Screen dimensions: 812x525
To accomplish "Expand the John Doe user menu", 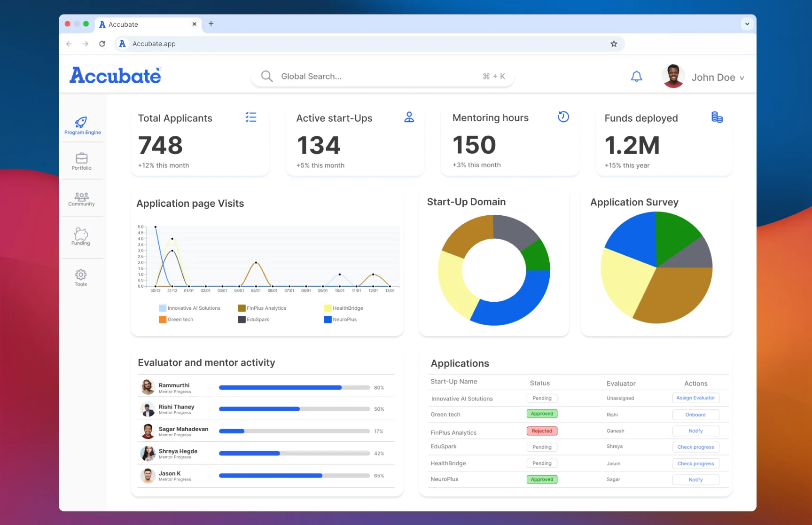I will [x=717, y=78].
